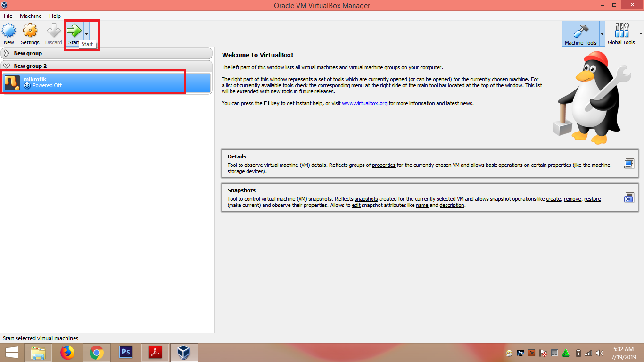Click the Snapshots panel heading

coord(241,190)
